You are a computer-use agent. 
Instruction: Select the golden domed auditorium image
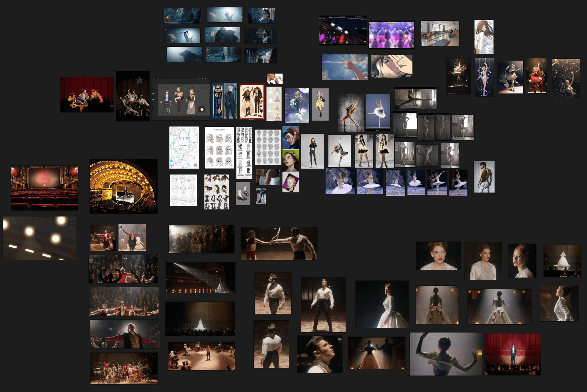click(x=123, y=186)
